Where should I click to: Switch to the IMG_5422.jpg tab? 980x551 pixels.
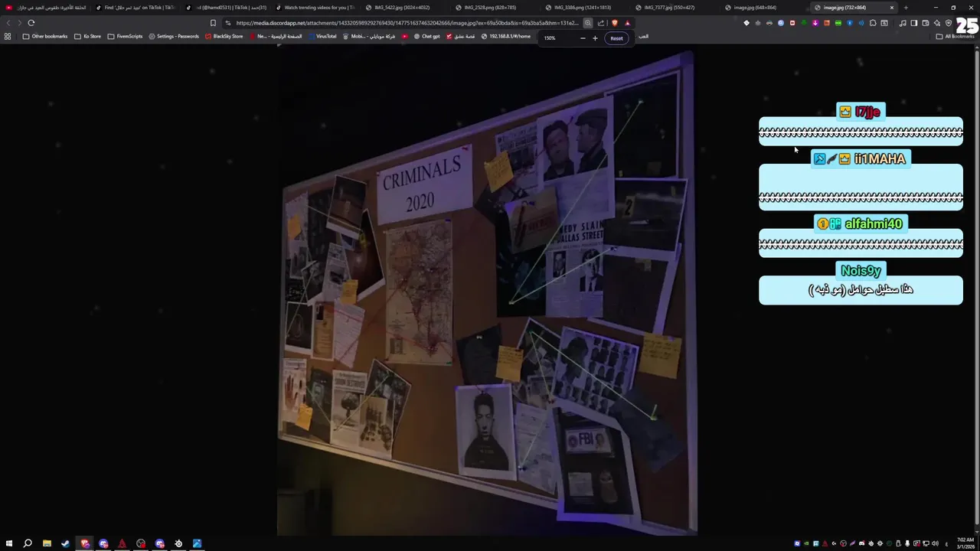click(402, 8)
